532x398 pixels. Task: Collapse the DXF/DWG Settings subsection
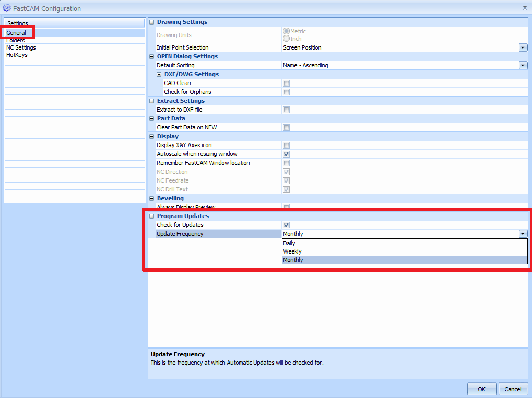(159, 74)
